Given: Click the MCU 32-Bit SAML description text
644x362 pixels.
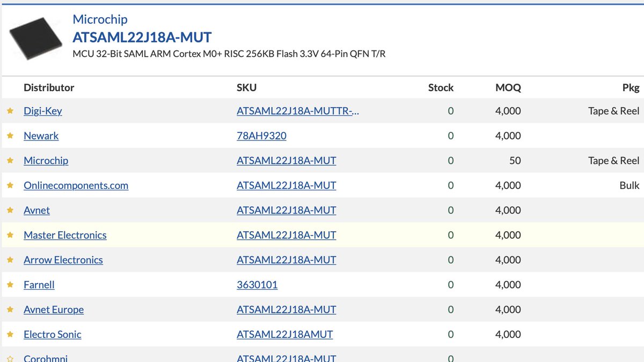Looking at the screenshot, I should click(229, 54).
